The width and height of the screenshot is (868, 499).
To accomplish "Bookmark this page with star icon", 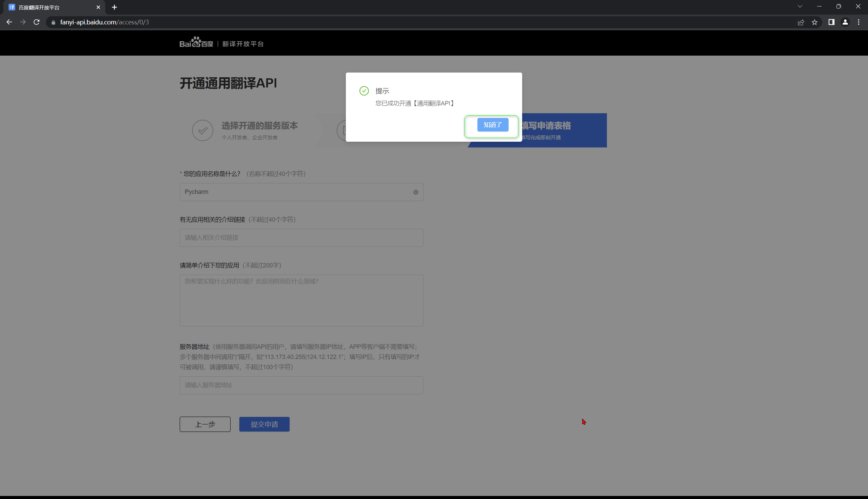I will [x=814, y=22].
